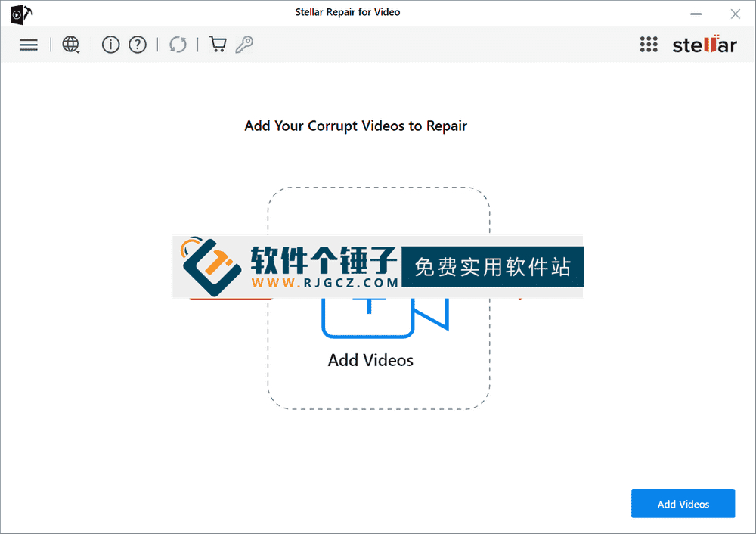View software information via the info icon
The image size is (756, 534).
click(x=110, y=45)
